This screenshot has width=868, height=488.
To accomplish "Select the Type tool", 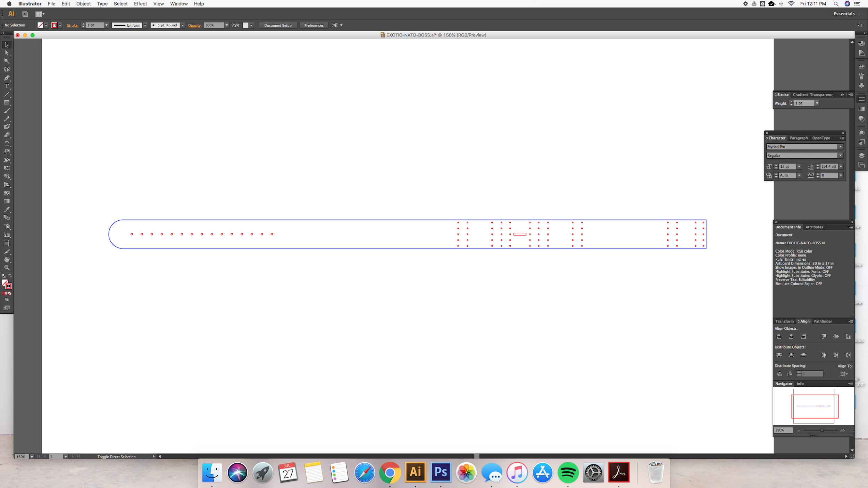I will click(x=7, y=86).
